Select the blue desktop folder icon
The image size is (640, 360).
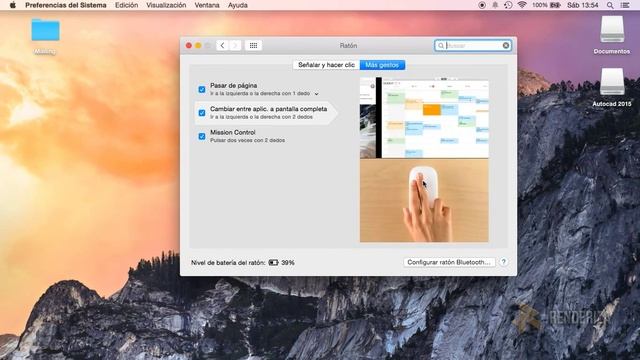pyautogui.click(x=45, y=29)
